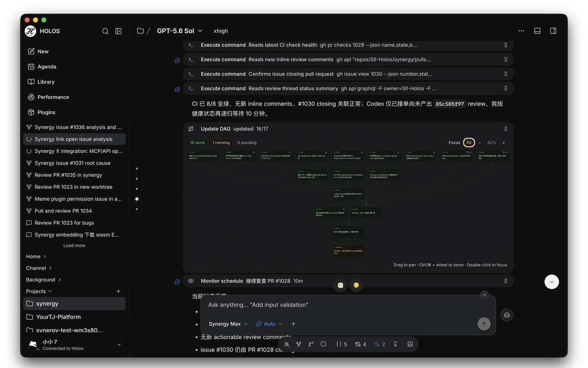
Task: Open 'Meme plugin permission issue' session
Action: coord(74,199)
